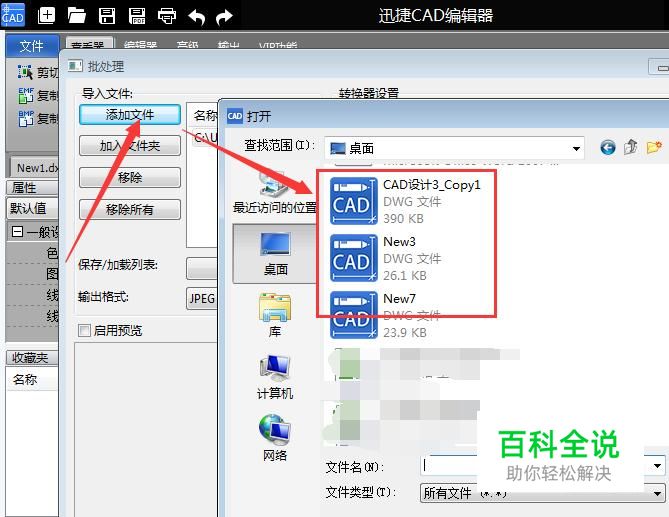Select 库 in the places bar
The height and width of the screenshot is (517, 669).
(x=275, y=315)
